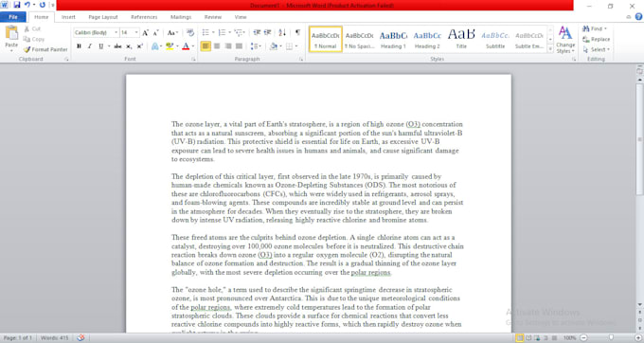Open the font size dropdown
This screenshot has width=644, height=343.
coord(136,32)
